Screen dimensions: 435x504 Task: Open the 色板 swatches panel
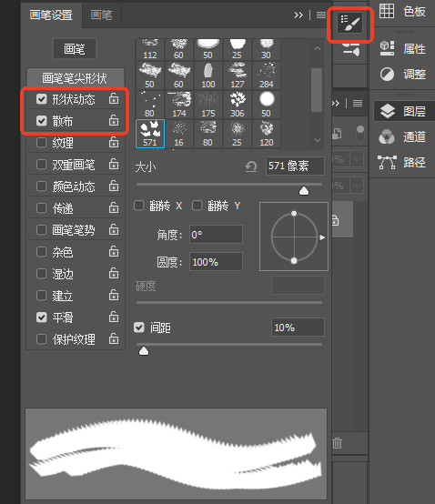[x=402, y=11]
